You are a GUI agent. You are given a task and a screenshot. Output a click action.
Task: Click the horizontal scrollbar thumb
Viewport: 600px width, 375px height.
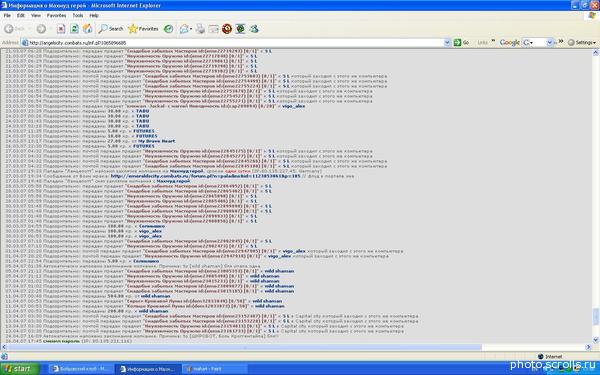[x=245, y=347]
